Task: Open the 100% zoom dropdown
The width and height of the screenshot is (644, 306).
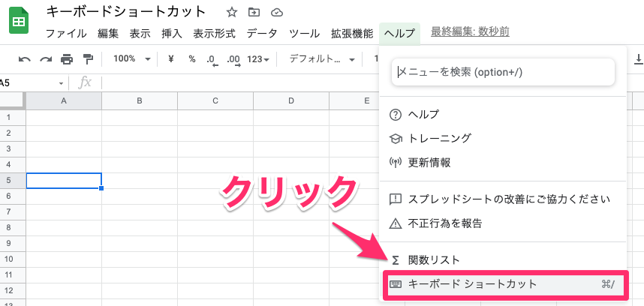Action: point(131,59)
